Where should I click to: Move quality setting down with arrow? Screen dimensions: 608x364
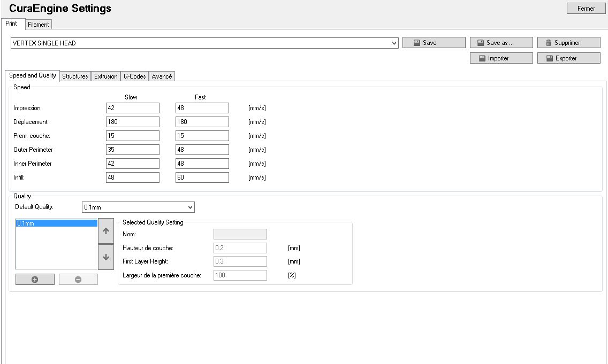tap(106, 257)
